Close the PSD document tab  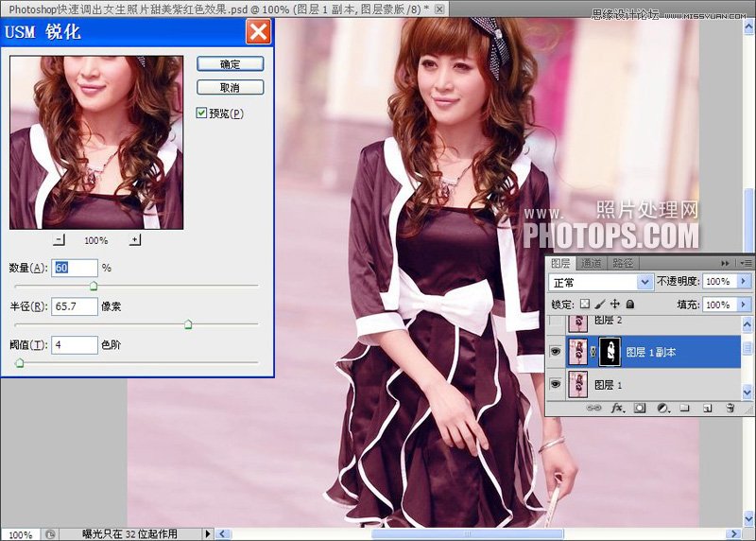click(439, 9)
